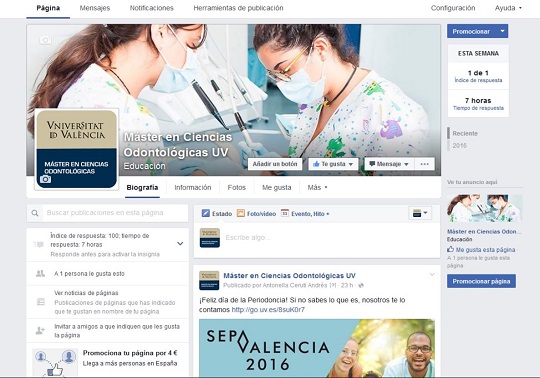The width and height of the screenshot is (540, 378).
Task: Click Ve tu anuncio aquí heading
Action: 472,182
